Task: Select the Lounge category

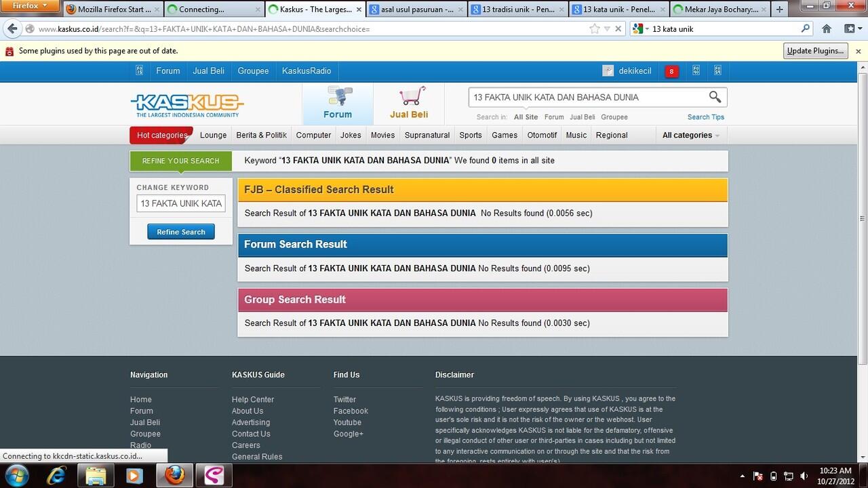Action: point(213,135)
